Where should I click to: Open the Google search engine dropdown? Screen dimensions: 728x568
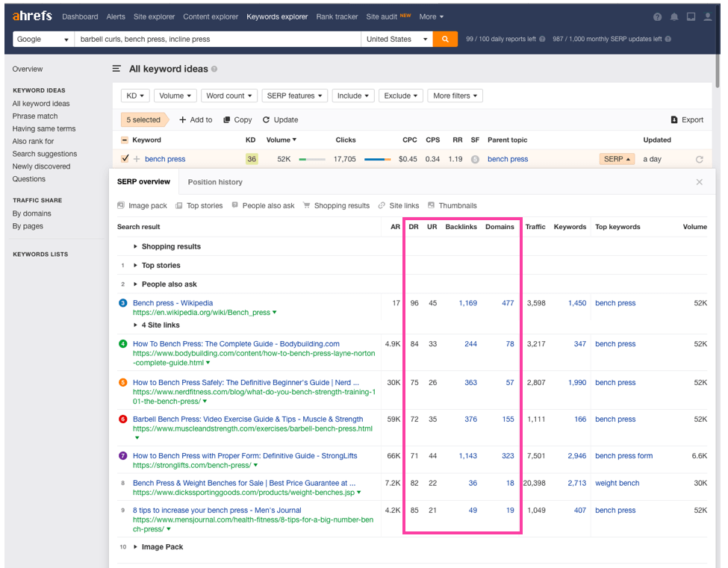tap(43, 39)
